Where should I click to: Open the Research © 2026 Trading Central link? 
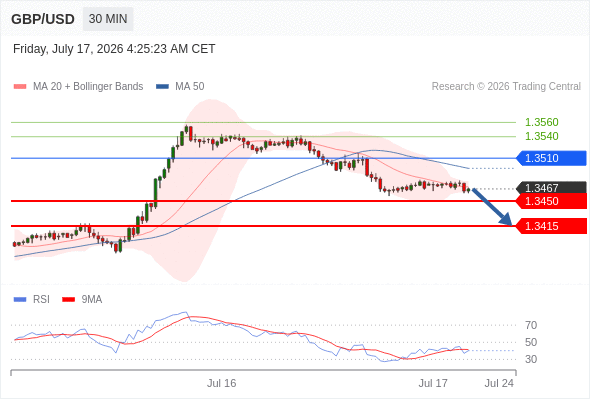click(506, 87)
